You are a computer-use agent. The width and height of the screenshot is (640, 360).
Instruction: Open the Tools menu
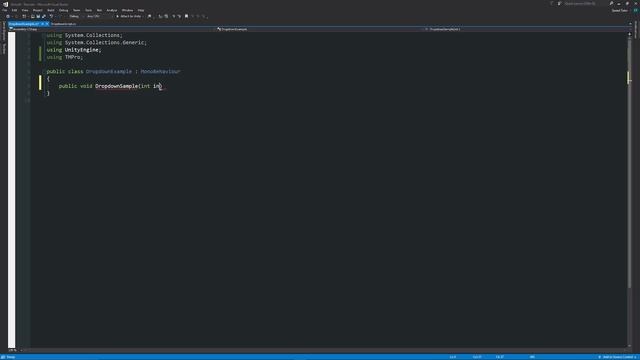[88, 10]
